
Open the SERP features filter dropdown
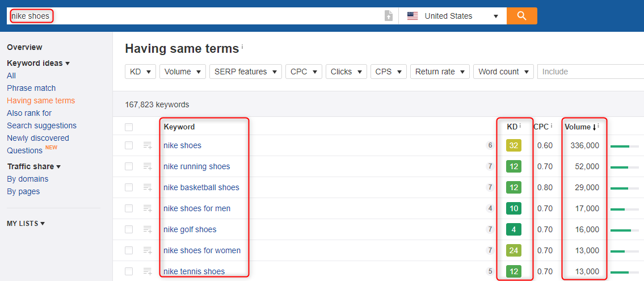[x=246, y=72]
